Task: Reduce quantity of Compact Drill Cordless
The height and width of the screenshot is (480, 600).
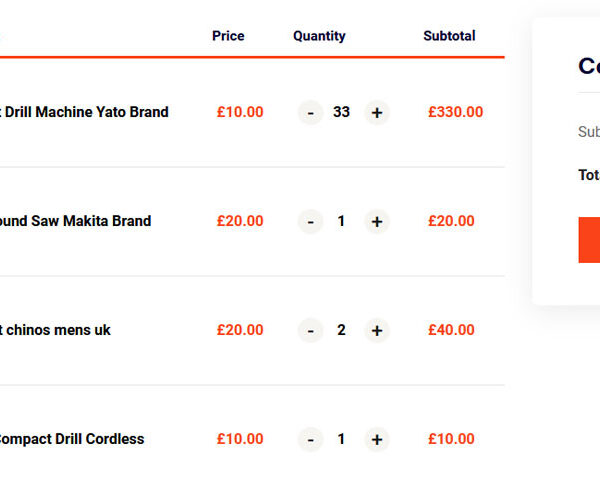Action: coord(310,439)
